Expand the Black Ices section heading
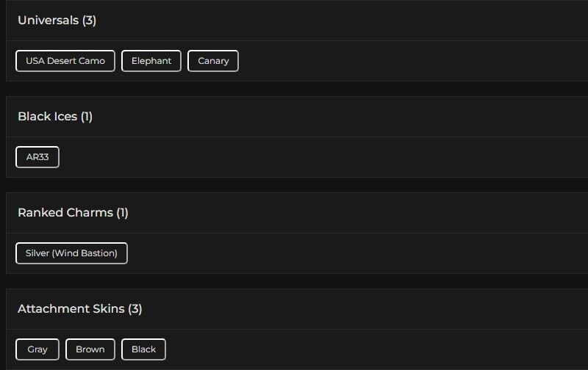Screen dimensions: 588x370 pyautogui.click(x=47, y=117)
